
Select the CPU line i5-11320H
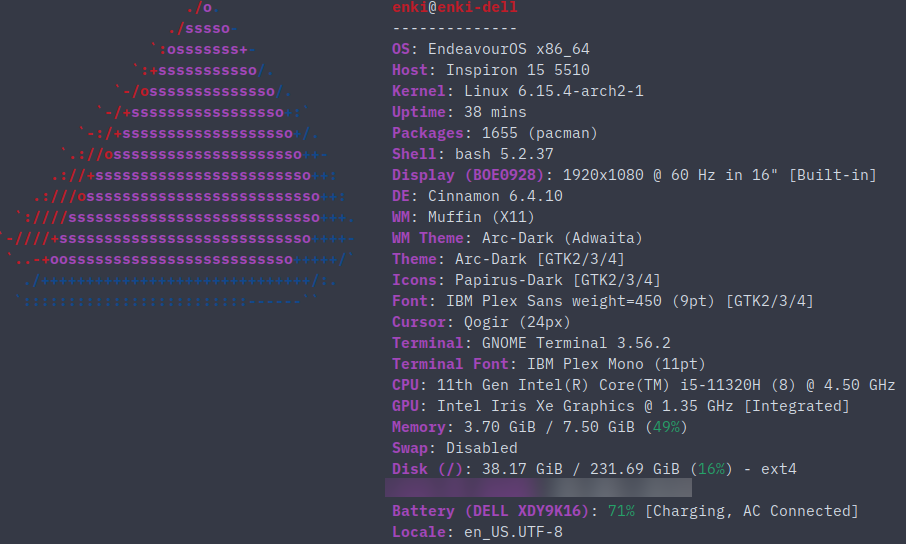[644, 385]
